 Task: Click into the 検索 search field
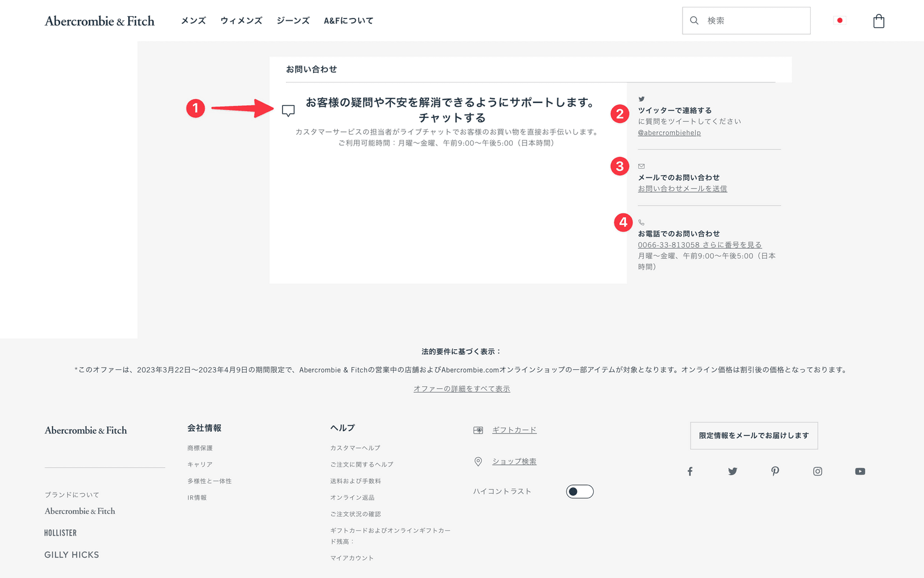click(754, 21)
